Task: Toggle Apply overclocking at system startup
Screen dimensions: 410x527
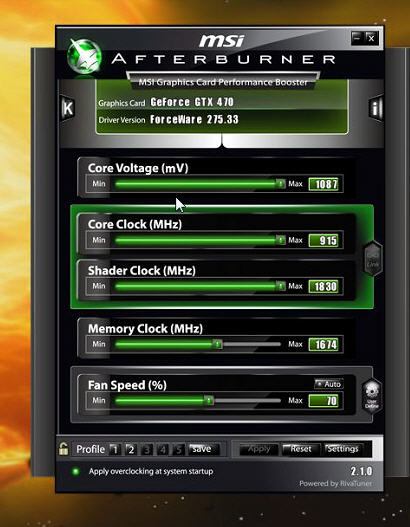Action: click(76, 471)
